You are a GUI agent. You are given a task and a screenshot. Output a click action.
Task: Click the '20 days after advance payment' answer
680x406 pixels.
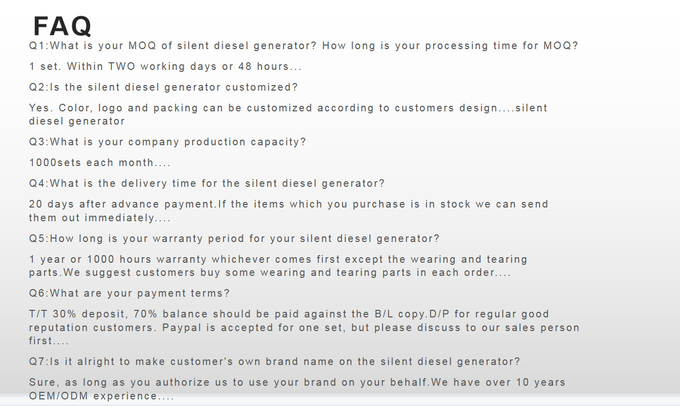pyautogui.click(x=289, y=204)
